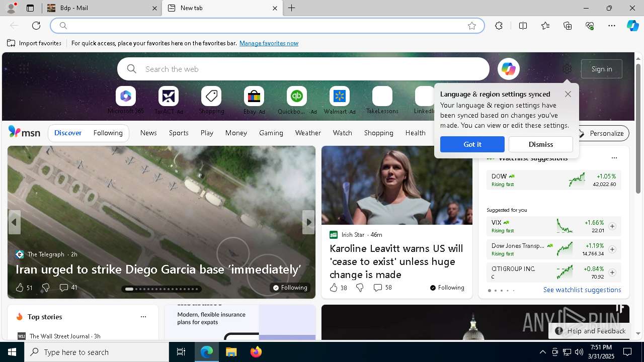Click Import favorites button
The height and width of the screenshot is (362, 644).
[x=34, y=43]
